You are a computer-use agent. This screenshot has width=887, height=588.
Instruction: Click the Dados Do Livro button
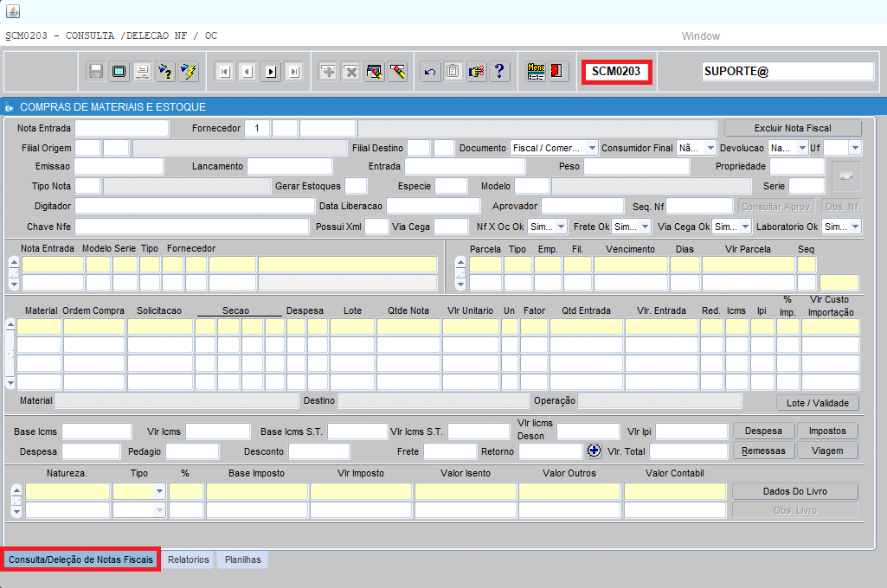pos(794,491)
